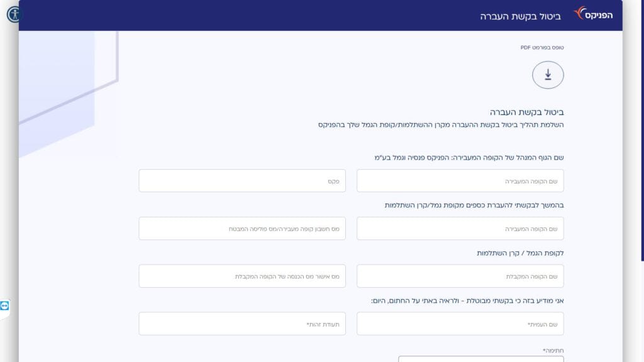This screenshot has width=644, height=362.
Task: Focus the שם העמית required field
Action: (460, 324)
